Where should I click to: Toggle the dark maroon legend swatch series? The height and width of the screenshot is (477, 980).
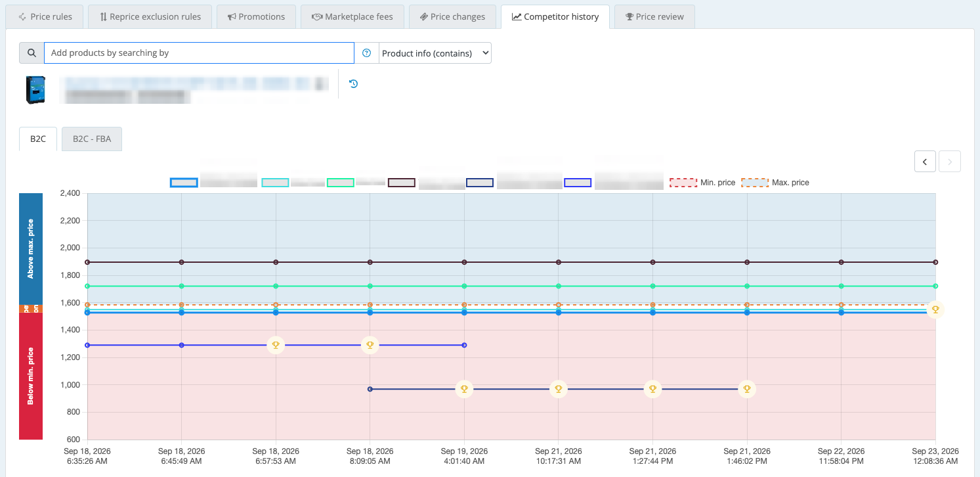pyautogui.click(x=402, y=183)
